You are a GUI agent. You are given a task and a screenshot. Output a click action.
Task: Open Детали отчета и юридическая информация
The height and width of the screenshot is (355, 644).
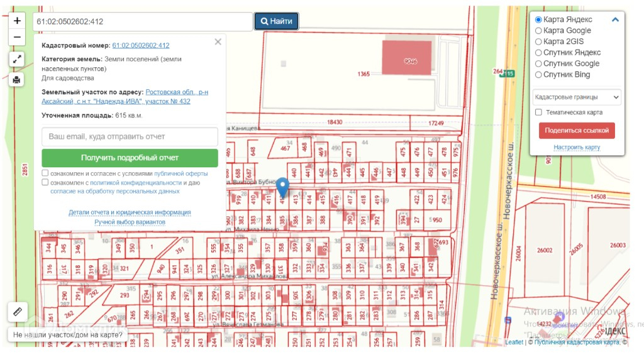click(130, 212)
